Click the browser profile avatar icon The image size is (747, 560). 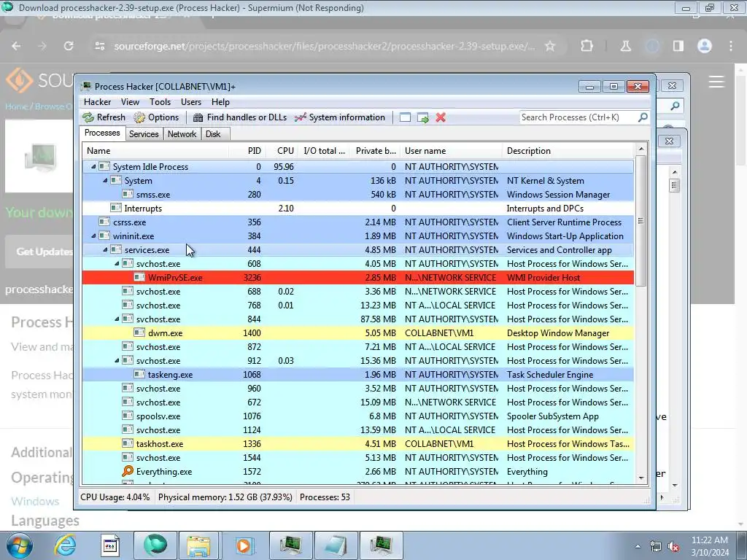[705, 46]
